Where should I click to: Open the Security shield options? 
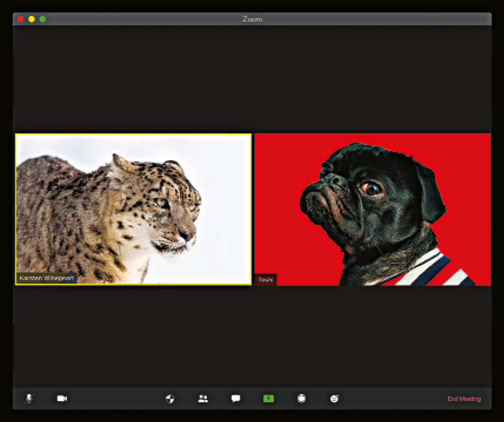coord(170,398)
